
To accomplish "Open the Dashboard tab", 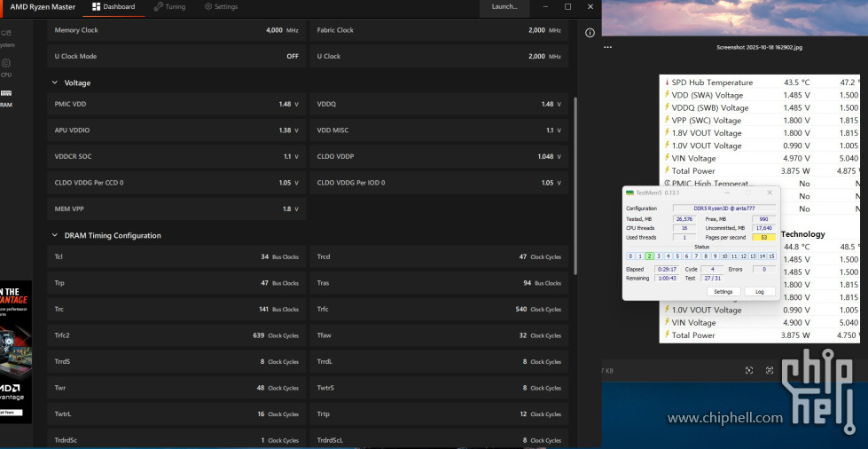I will tap(113, 7).
